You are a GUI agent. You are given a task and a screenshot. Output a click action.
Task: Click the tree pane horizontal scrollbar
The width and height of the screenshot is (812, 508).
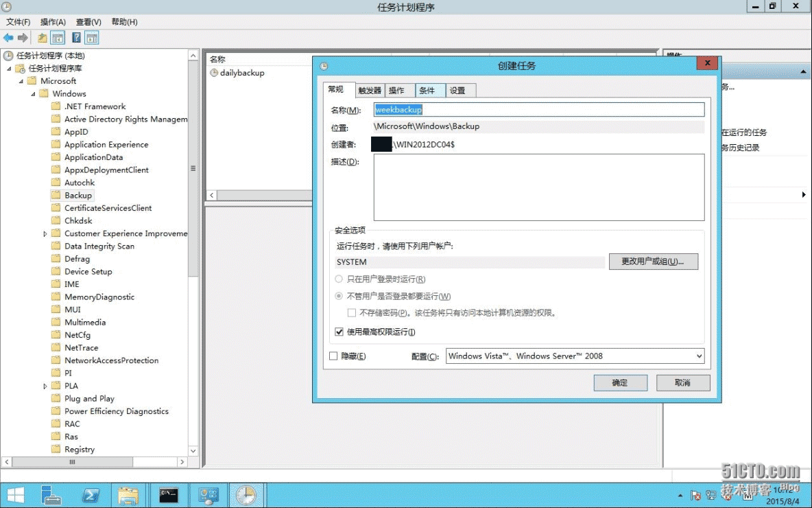pos(96,462)
